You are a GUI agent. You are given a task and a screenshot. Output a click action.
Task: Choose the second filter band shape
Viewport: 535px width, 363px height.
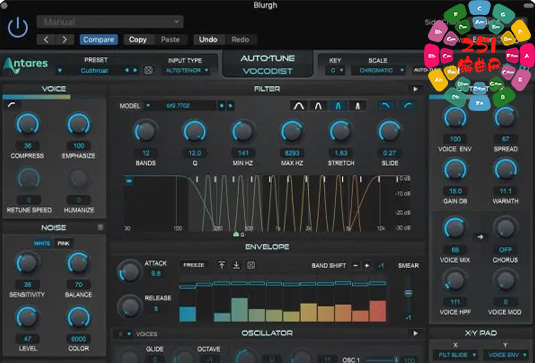pos(318,106)
